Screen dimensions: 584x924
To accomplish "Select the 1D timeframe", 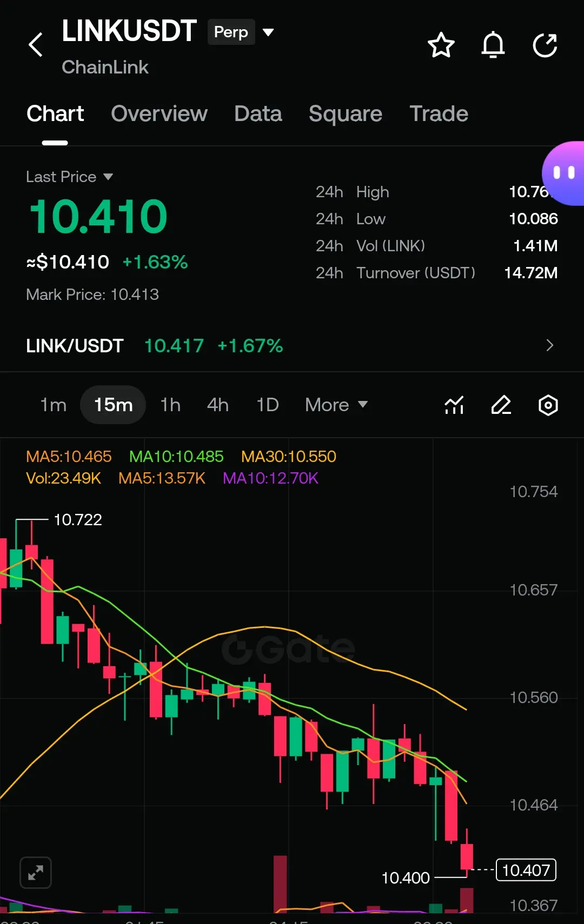I will pos(268,405).
